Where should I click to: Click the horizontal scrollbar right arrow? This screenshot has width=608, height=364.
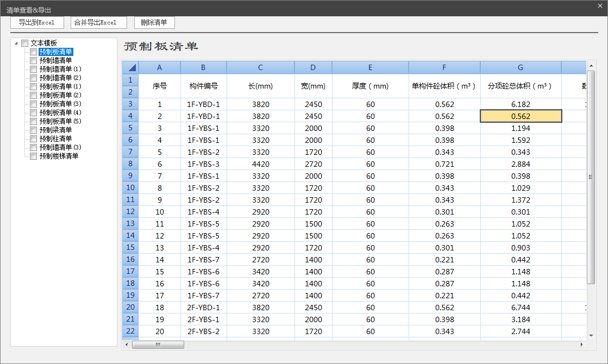581,344
